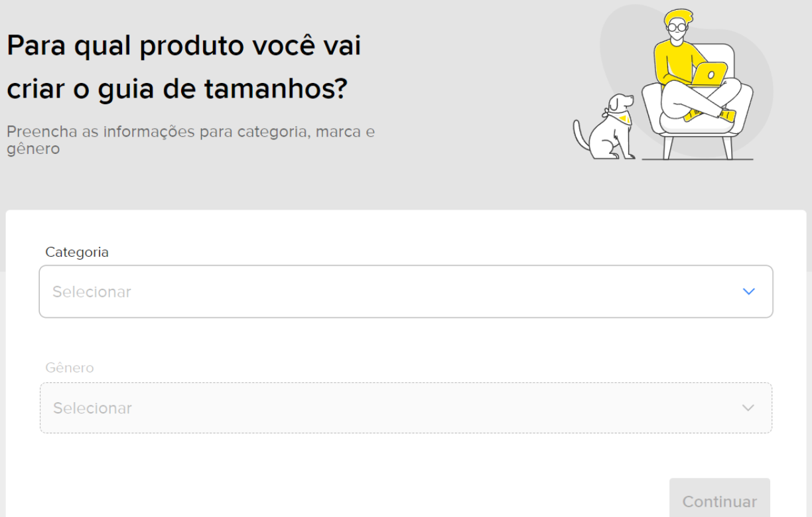The height and width of the screenshot is (517, 812).
Task: Click the Categoria field label
Action: click(x=77, y=252)
